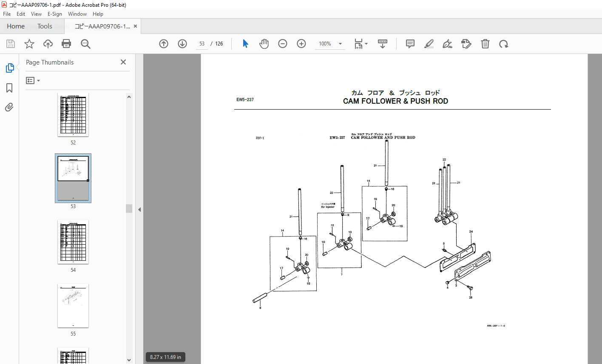
Task: Click the 100% zoom value field
Action: 325,44
